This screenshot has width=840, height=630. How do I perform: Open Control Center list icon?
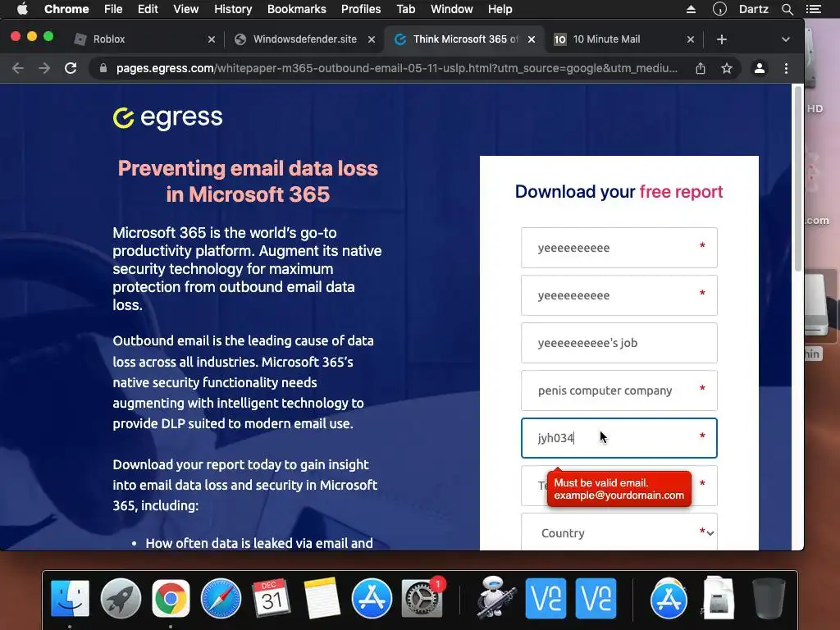(x=814, y=9)
